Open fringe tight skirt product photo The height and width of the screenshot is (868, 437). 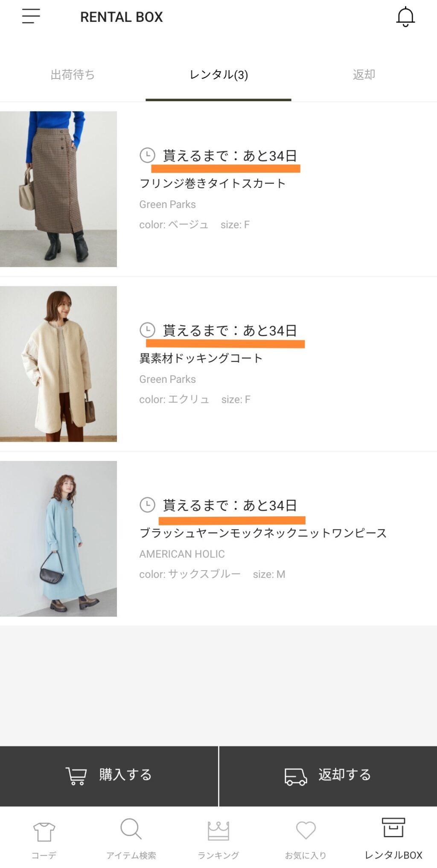(58, 189)
